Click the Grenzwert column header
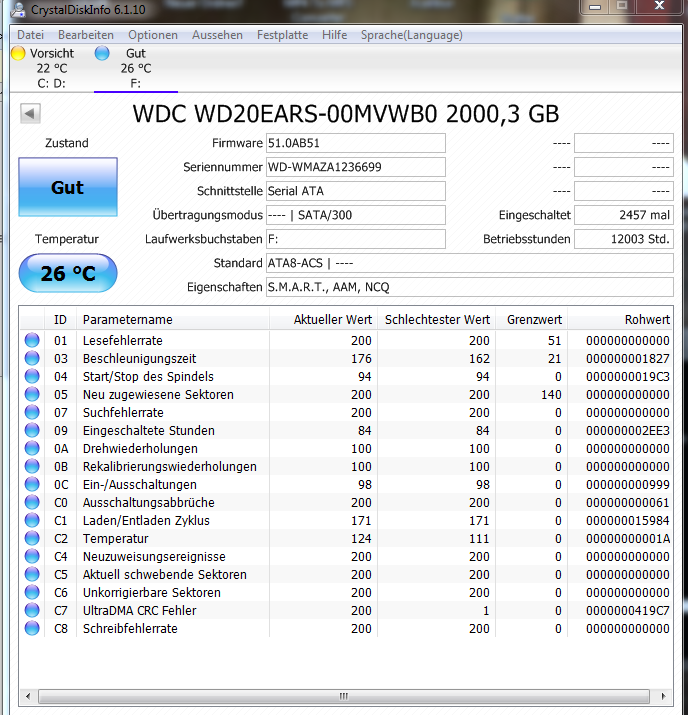The height and width of the screenshot is (715, 688). coord(532,320)
